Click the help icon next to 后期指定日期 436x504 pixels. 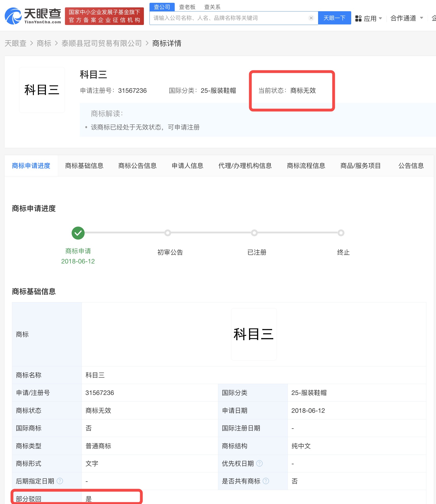coord(60,481)
